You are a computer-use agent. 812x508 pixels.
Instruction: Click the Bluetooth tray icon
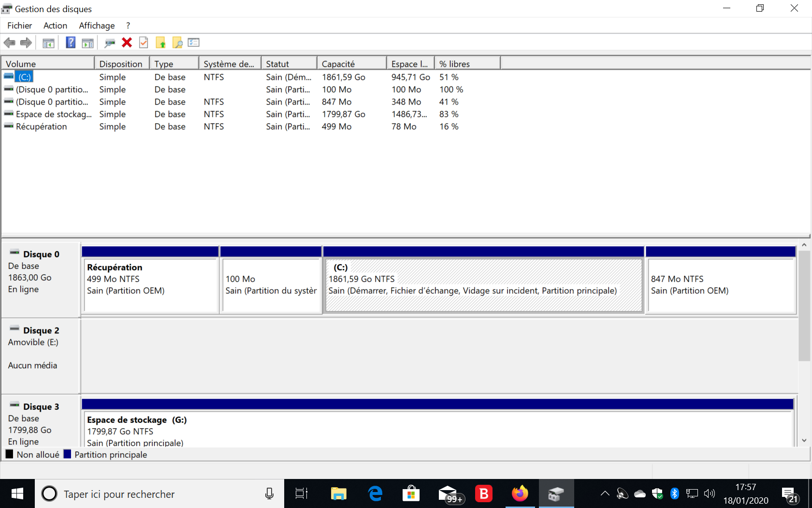click(675, 493)
